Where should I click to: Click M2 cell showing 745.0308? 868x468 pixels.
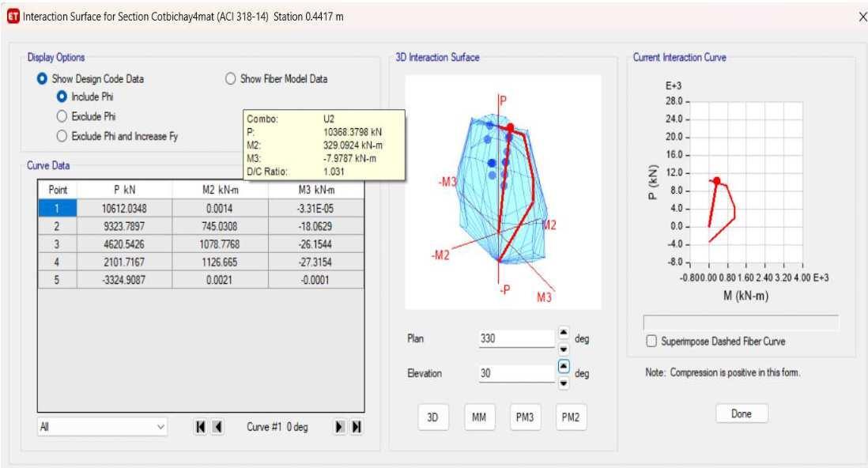(221, 226)
